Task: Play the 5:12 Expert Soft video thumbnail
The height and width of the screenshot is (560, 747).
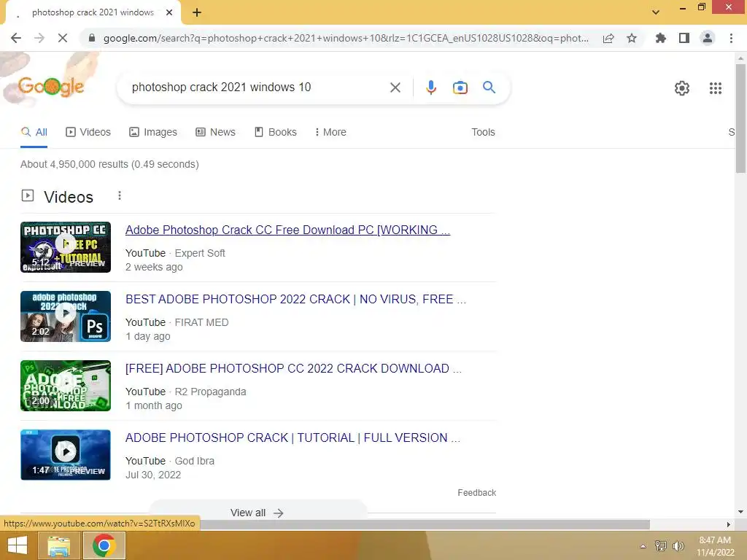Action: point(66,247)
